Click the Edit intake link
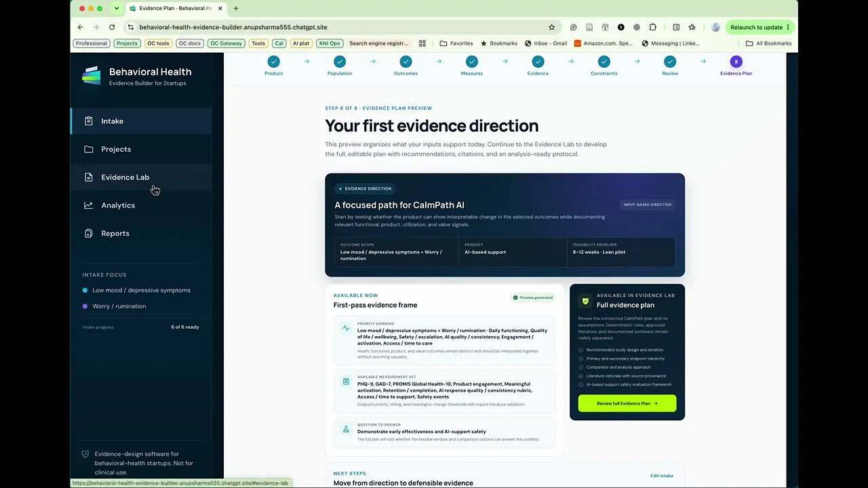Screen dimensions: 868x488 pyautogui.click(x=662, y=476)
